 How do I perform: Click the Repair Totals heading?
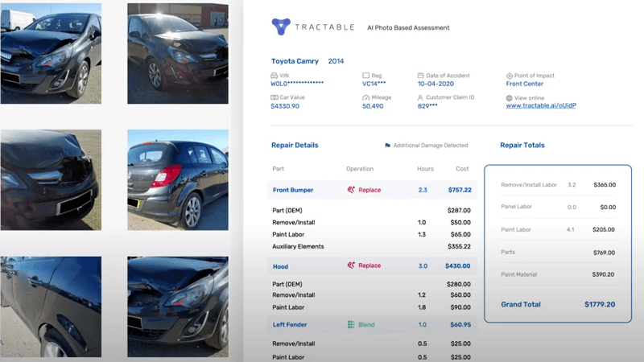[522, 146]
